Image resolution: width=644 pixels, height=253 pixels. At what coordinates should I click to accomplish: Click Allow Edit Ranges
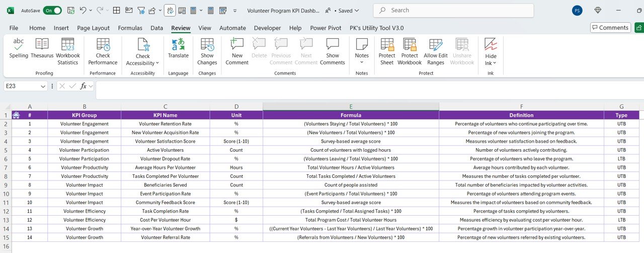436,51
